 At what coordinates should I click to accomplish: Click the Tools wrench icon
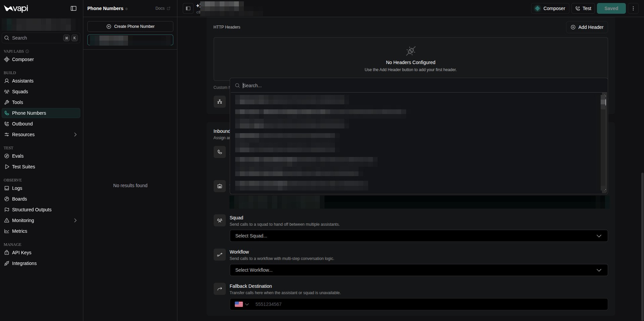[x=7, y=102]
